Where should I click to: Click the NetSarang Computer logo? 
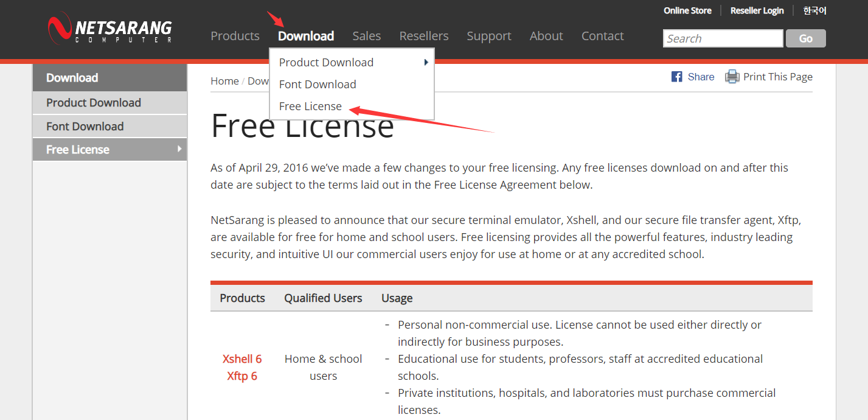pos(110,29)
